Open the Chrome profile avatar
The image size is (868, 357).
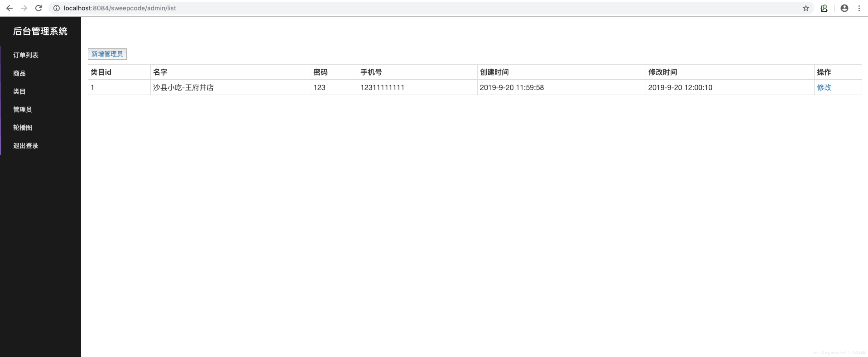pos(844,8)
